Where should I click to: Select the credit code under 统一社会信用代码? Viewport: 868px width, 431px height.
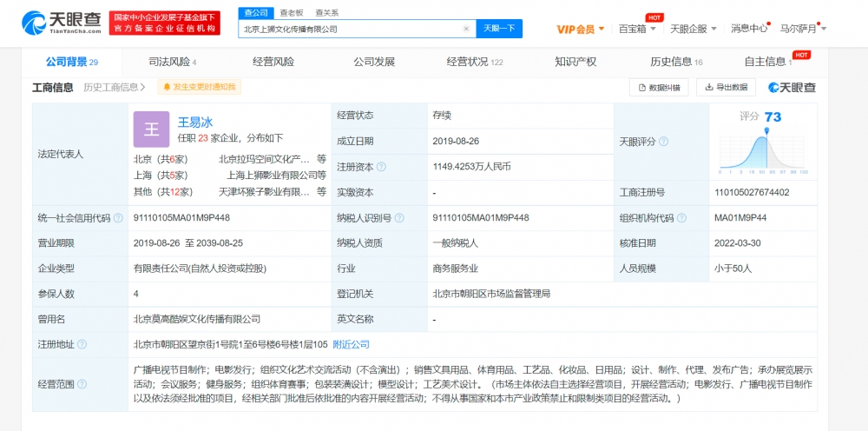point(181,218)
